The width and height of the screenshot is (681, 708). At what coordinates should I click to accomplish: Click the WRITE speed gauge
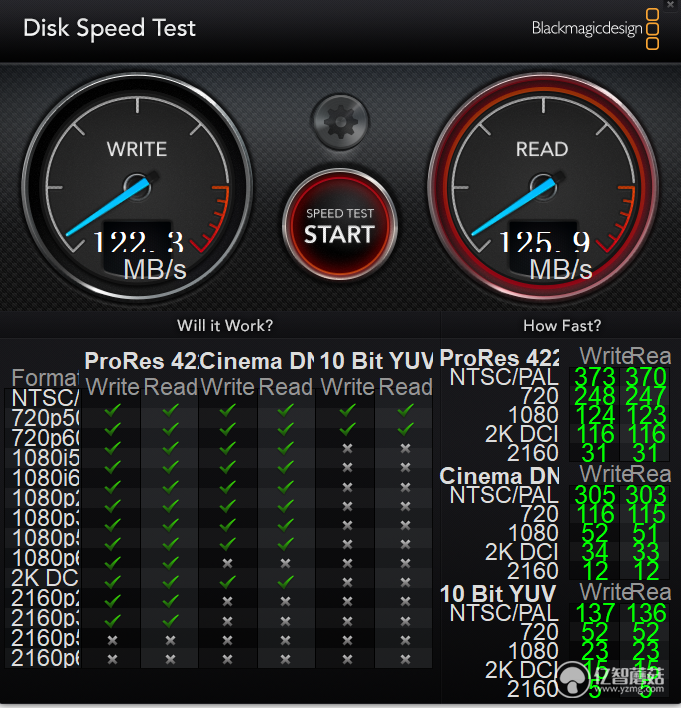pos(137,186)
